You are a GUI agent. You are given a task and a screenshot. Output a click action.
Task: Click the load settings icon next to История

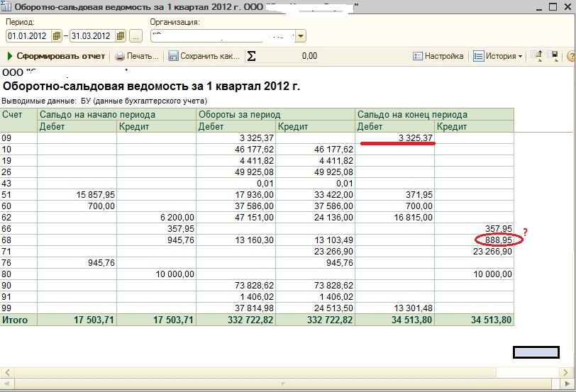tap(536, 56)
